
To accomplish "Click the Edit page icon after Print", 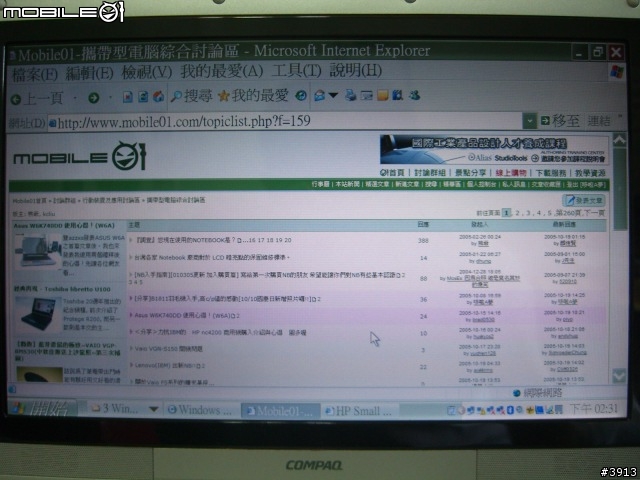I will [x=366, y=96].
